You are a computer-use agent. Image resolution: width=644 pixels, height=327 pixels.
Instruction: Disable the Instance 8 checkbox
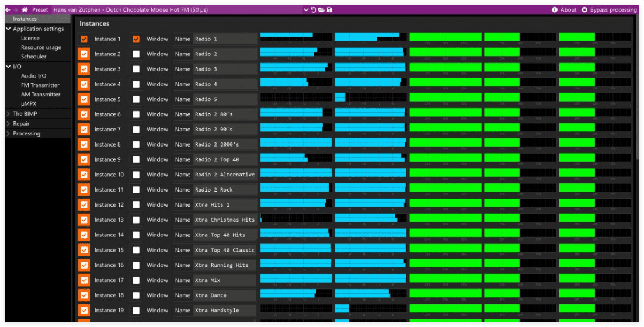[x=84, y=144]
